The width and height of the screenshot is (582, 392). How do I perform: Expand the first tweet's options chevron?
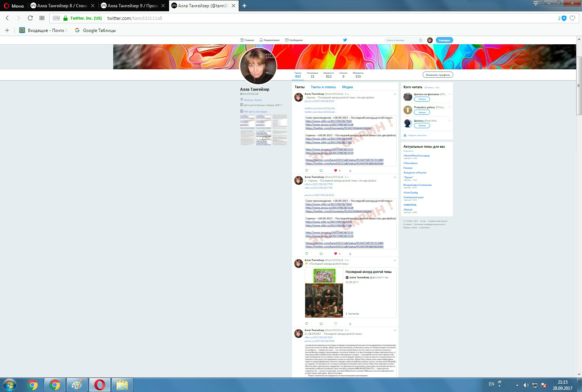point(395,94)
